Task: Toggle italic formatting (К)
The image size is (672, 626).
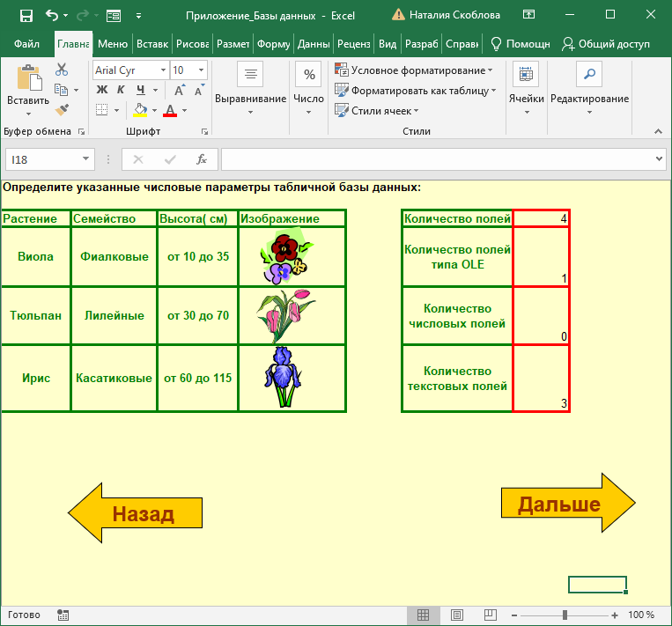Action: click(121, 90)
